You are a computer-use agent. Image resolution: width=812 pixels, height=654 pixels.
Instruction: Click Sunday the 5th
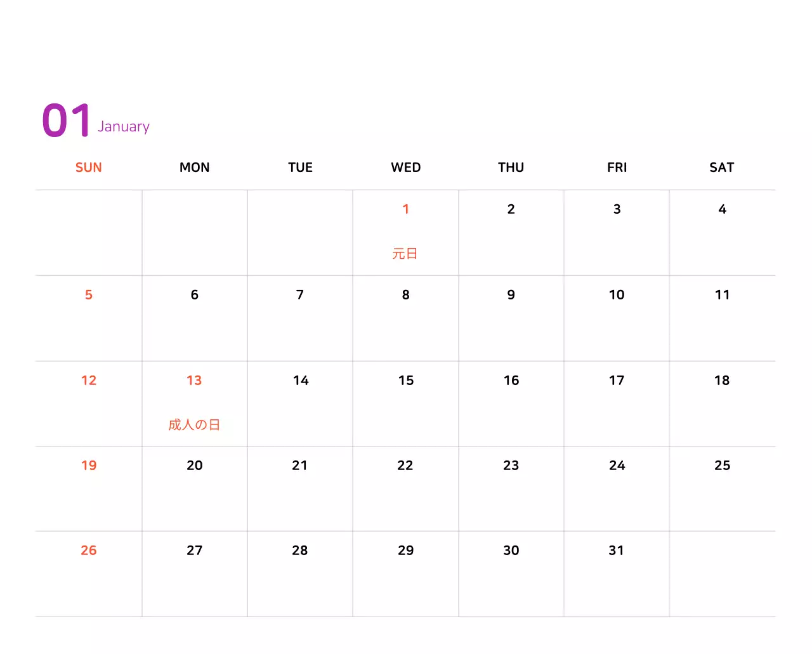point(89,295)
